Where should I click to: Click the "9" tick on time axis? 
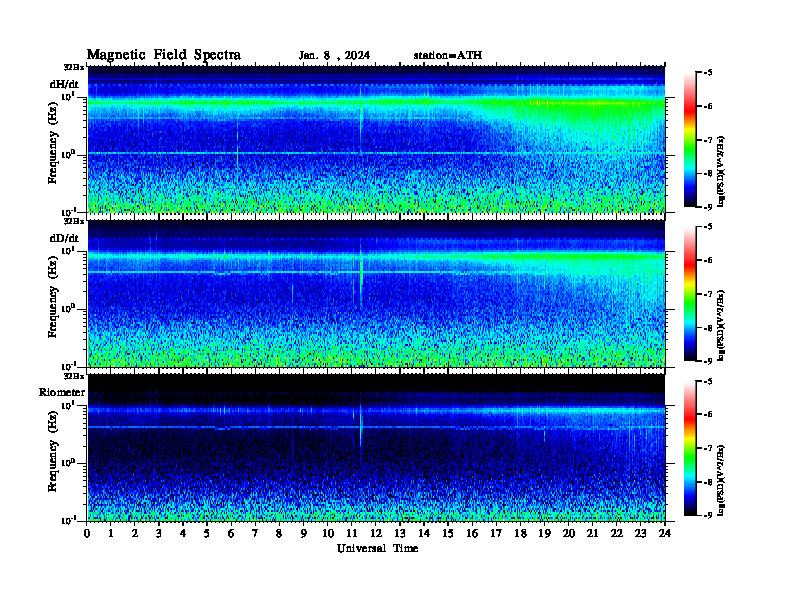304,533
